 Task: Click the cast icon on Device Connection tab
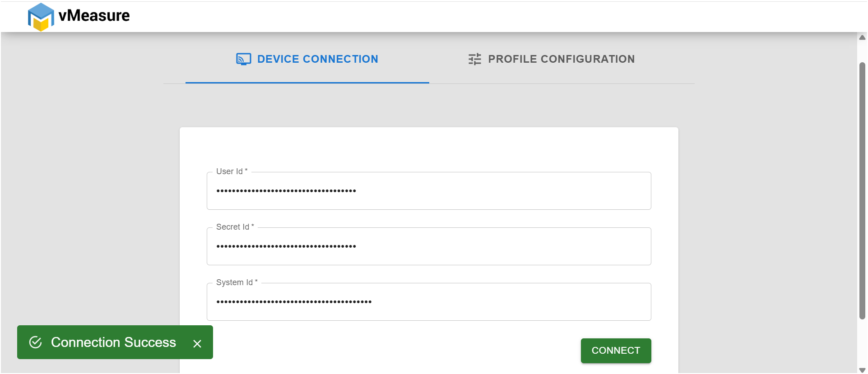(243, 59)
